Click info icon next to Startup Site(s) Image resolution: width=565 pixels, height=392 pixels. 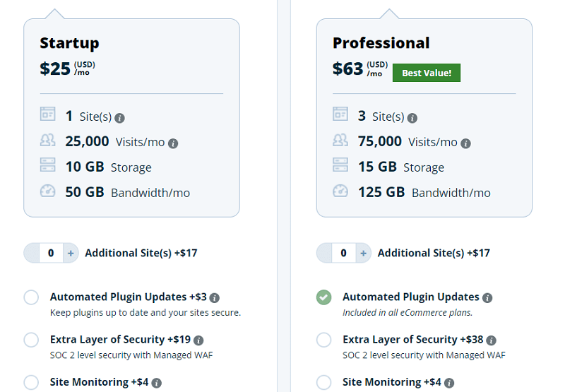pyautogui.click(x=119, y=118)
